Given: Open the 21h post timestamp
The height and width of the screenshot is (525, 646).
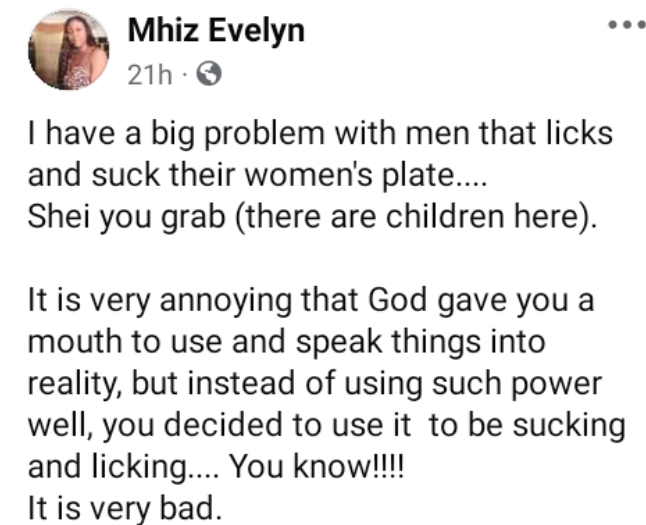Looking at the screenshot, I should coord(150,75).
